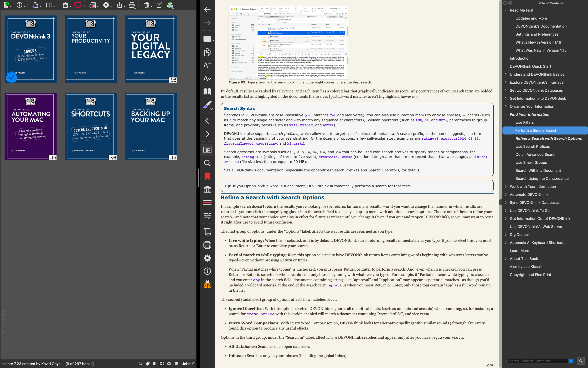Open the TOC search history dropdown
The image size is (588, 368).
[x=571, y=361]
